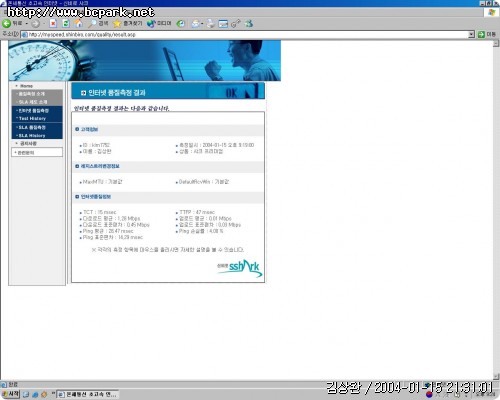The width and height of the screenshot is (500, 400).
Task: Click the Stop loading icon
Action: pos(53,24)
